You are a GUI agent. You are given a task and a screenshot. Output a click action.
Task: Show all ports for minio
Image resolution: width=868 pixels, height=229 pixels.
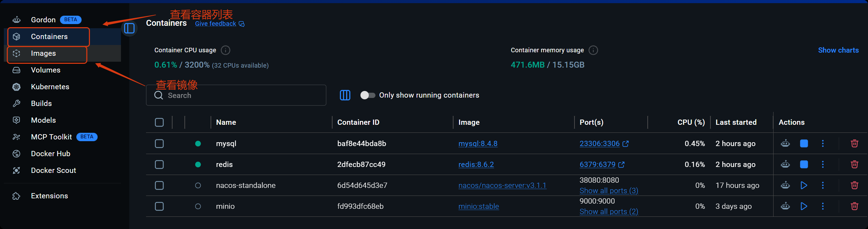609,212
